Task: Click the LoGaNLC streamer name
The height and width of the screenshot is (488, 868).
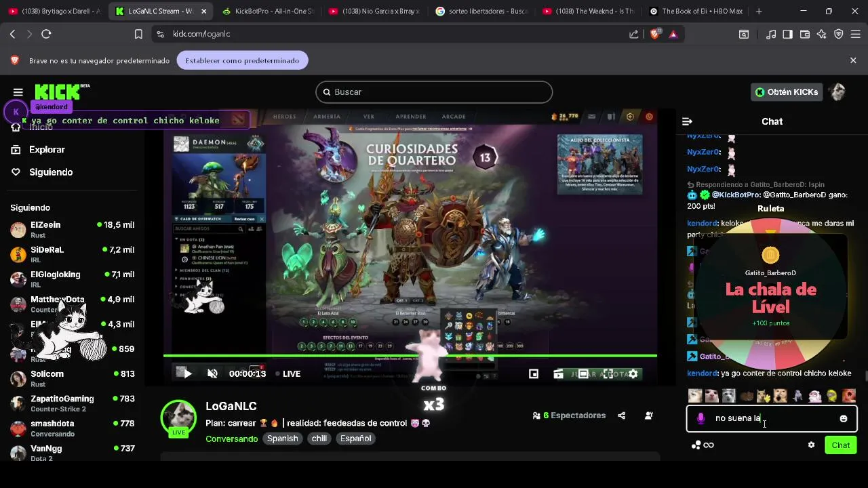Action: tap(231, 406)
